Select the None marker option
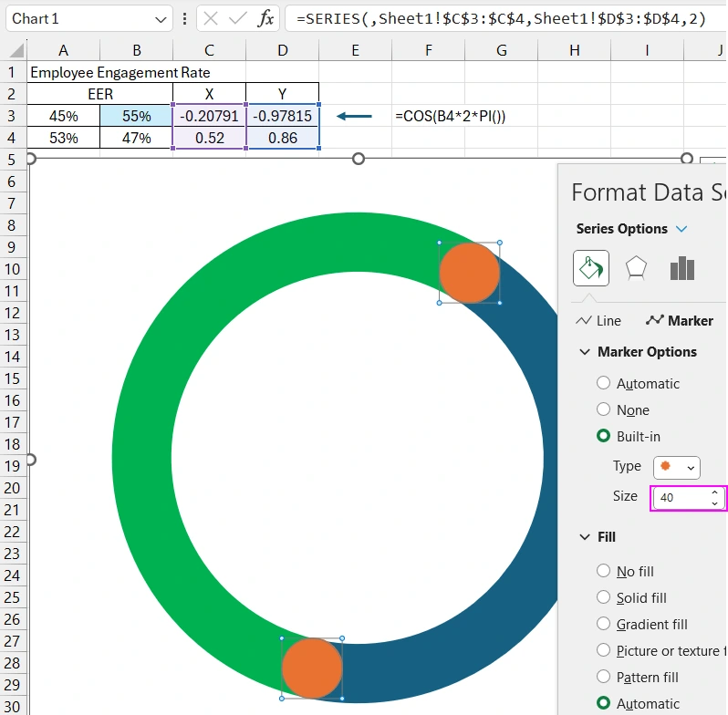728x715 pixels. (603, 410)
